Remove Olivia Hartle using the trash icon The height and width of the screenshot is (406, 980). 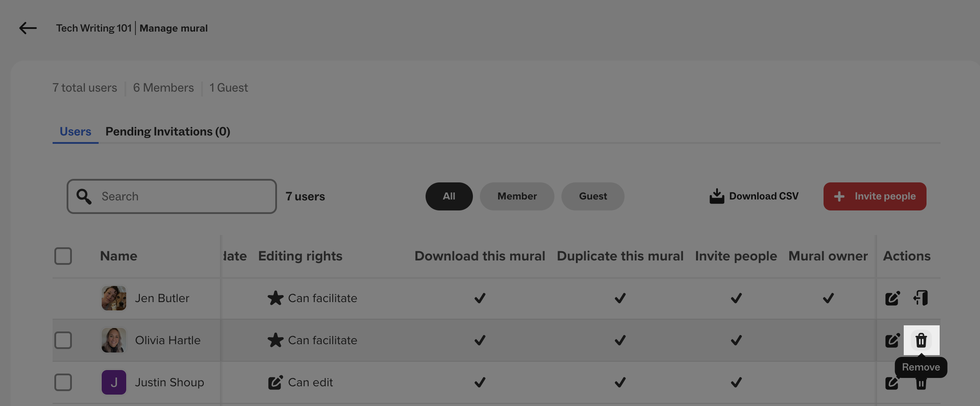point(921,340)
